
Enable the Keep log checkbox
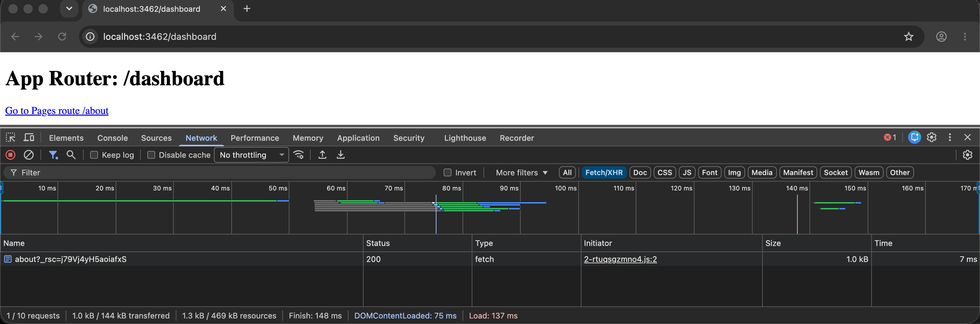(94, 155)
